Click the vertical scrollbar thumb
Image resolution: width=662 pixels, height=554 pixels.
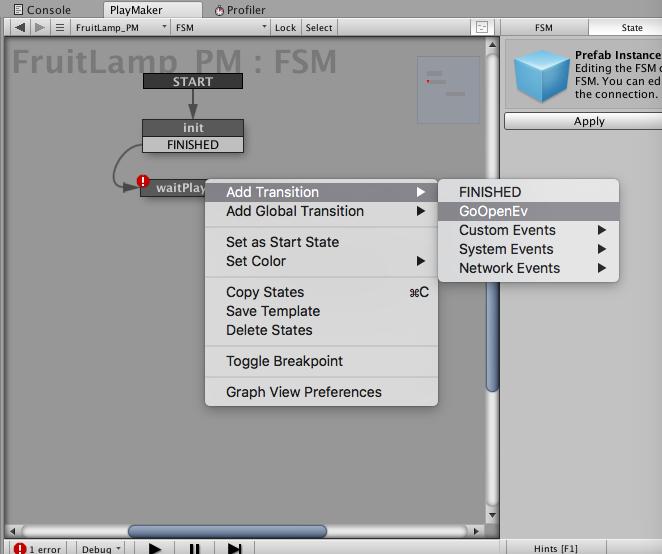492,337
